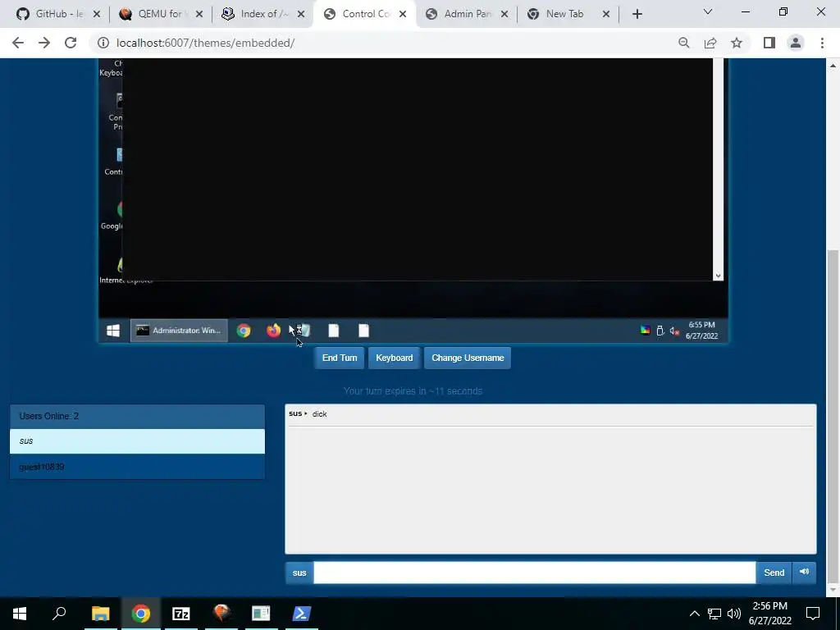Click the VM tray colorful display icon

(x=646, y=331)
